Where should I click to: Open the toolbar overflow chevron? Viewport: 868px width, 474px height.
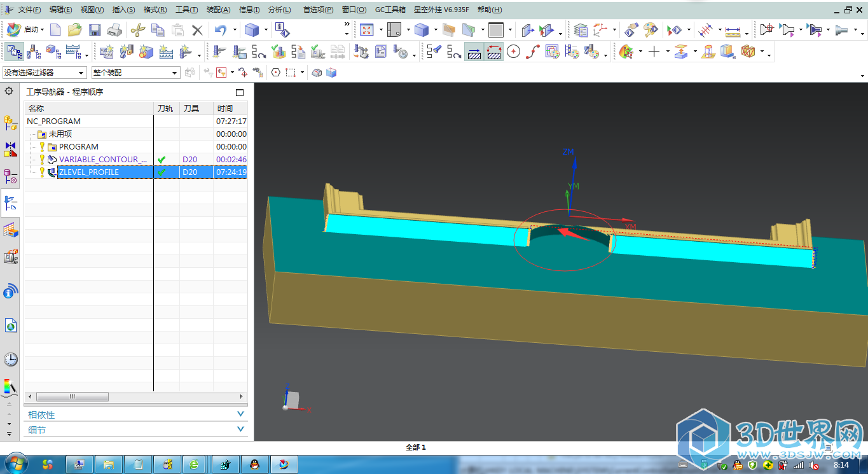[347, 25]
